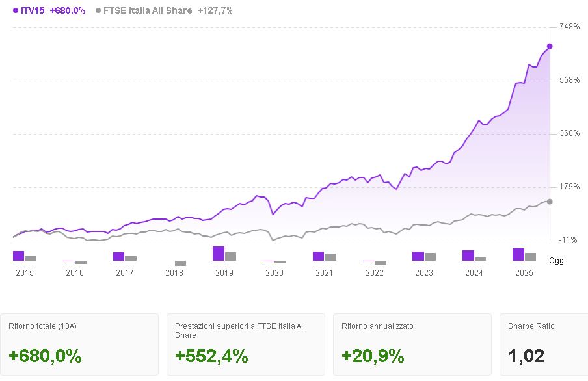The width and height of the screenshot is (588, 381).
Task: Click the Oggi label on the timeline
Action: click(x=557, y=261)
